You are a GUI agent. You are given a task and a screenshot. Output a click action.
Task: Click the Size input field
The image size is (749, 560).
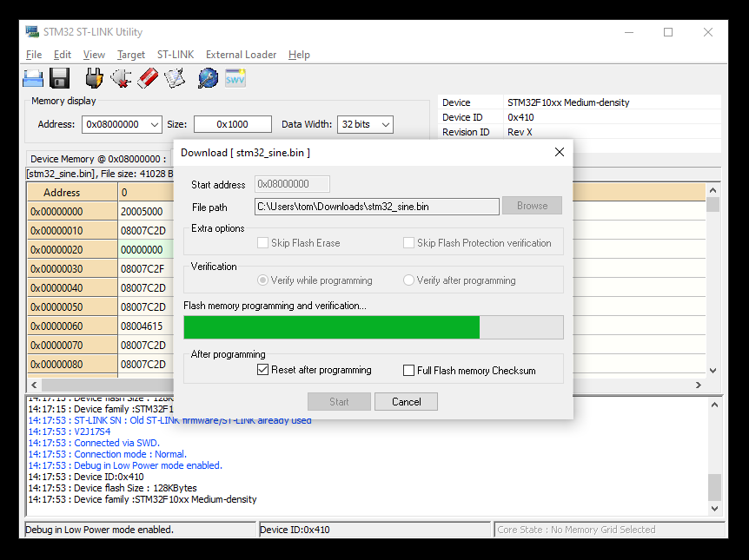233,125
